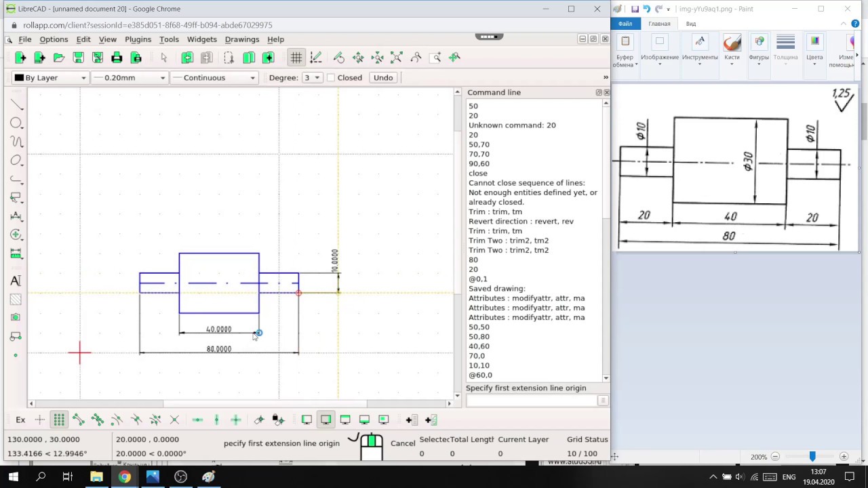Click the Windows Start button
Image resolution: width=868 pixels, height=488 pixels.
(x=13, y=476)
